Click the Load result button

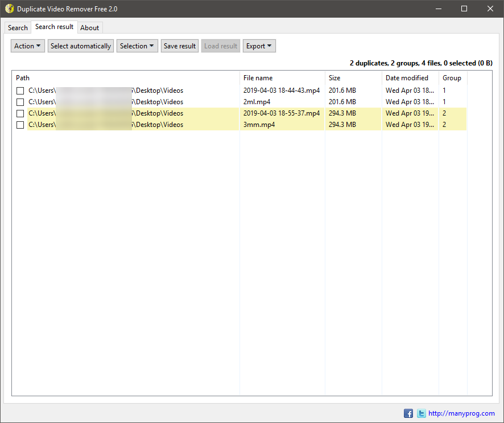pyautogui.click(x=221, y=46)
